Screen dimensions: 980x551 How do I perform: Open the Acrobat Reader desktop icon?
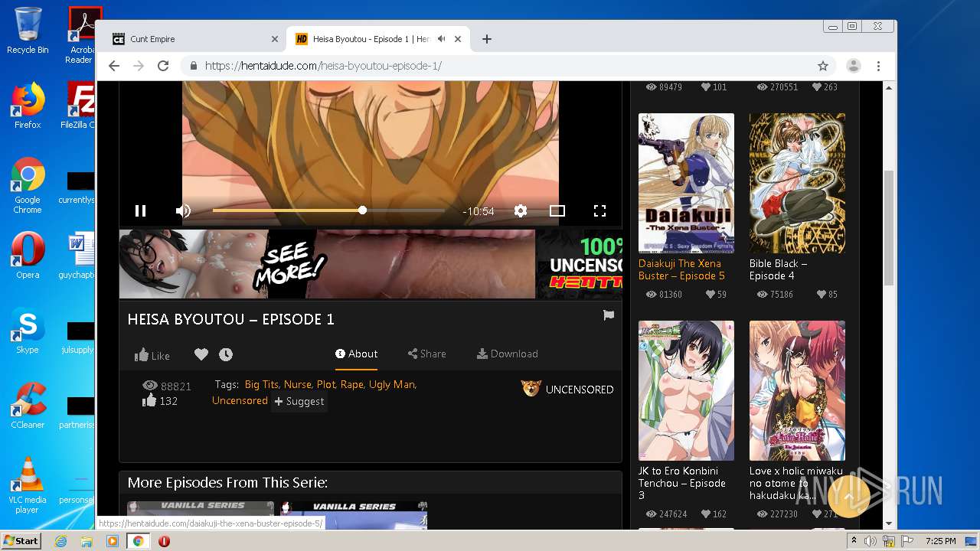pyautogui.click(x=81, y=35)
